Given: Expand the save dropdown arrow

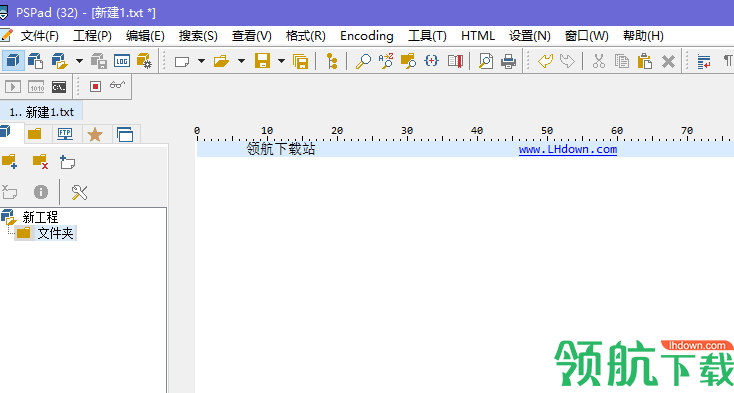Looking at the screenshot, I should tap(281, 61).
